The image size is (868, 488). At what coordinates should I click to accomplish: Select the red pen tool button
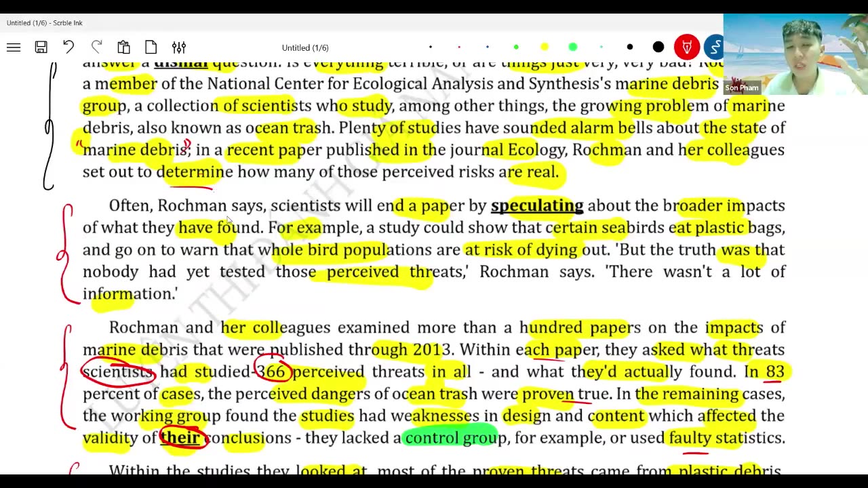coord(687,47)
